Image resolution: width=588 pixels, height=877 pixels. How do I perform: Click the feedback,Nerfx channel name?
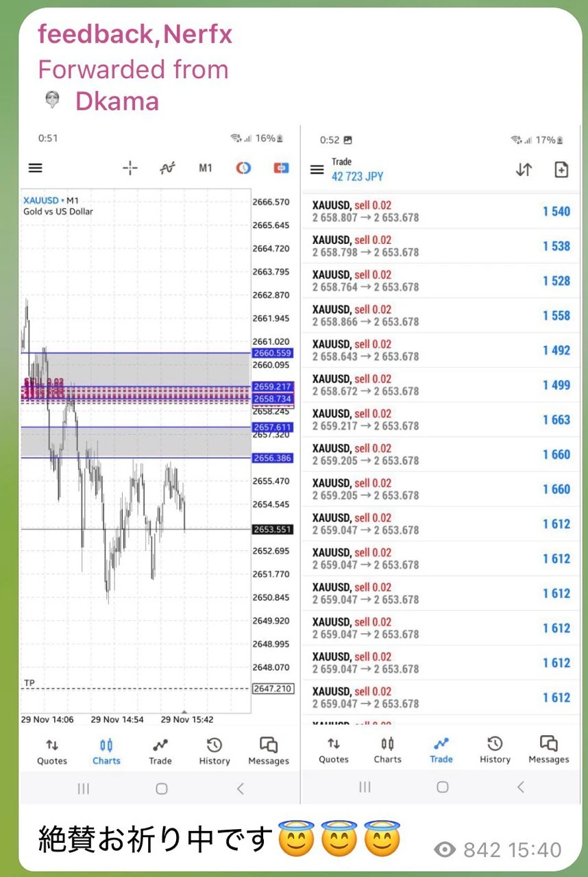coord(135,34)
